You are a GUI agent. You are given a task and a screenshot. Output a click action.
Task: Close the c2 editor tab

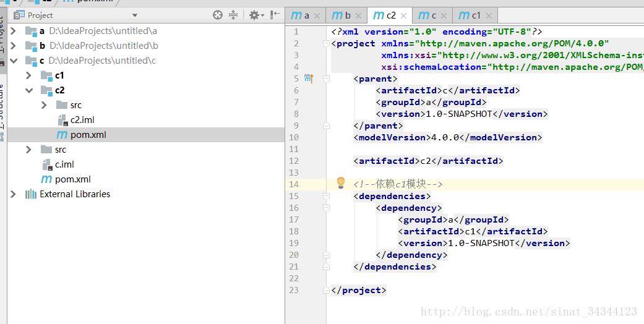point(403,16)
